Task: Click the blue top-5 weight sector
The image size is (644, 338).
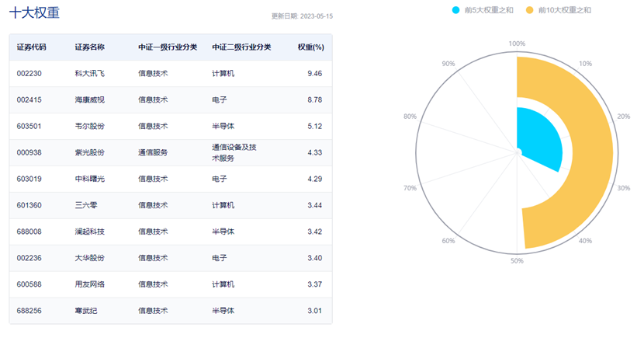Action: (x=540, y=140)
